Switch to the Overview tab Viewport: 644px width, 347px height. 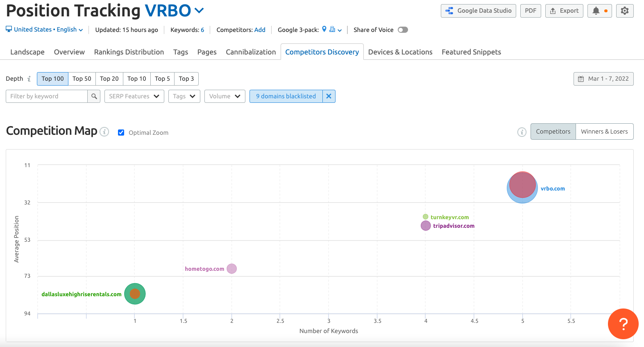coord(69,52)
